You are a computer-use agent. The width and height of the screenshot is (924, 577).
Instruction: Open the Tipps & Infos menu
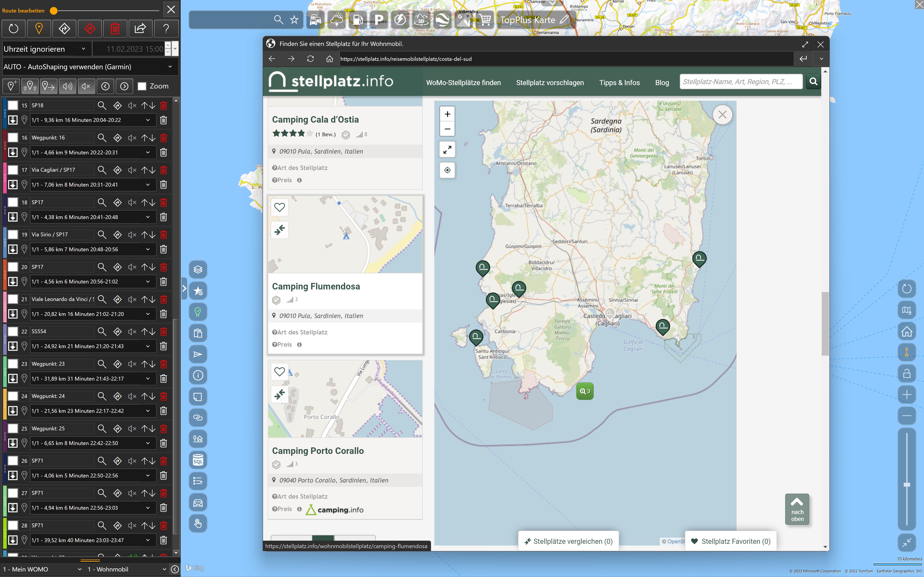[x=619, y=83]
